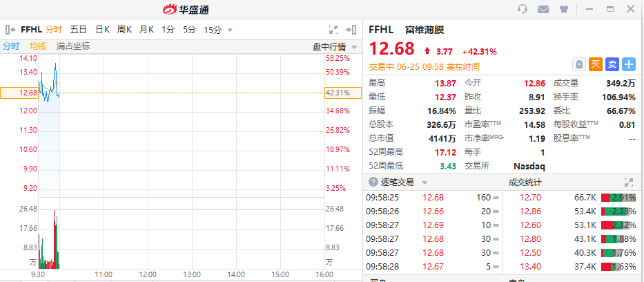Expand the chart to fullscreen
The width and height of the screenshot is (644, 282).
333,30
